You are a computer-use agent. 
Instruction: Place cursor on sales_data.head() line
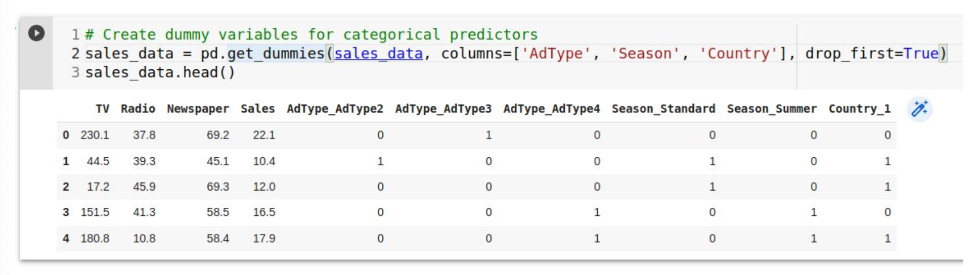pyautogui.click(x=160, y=72)
